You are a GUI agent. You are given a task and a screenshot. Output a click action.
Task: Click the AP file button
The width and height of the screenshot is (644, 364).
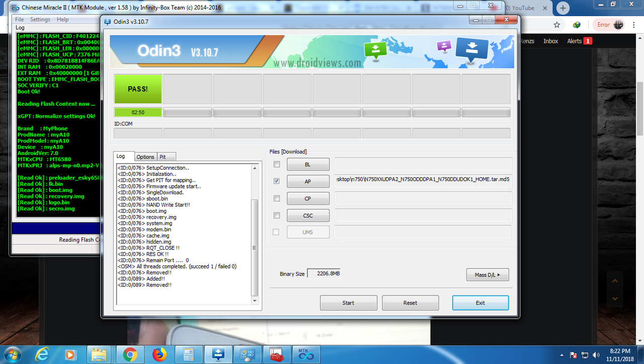[308, 182]
